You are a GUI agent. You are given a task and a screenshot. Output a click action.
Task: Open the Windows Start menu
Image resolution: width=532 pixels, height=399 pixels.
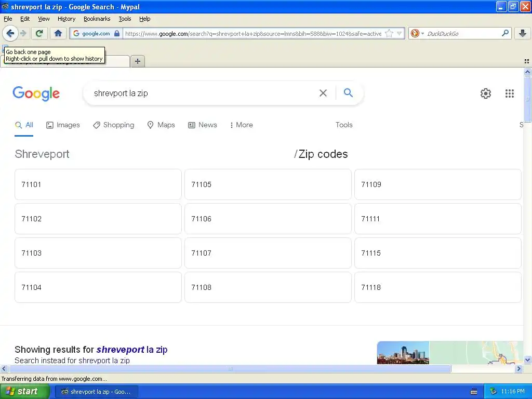(25, 392)
